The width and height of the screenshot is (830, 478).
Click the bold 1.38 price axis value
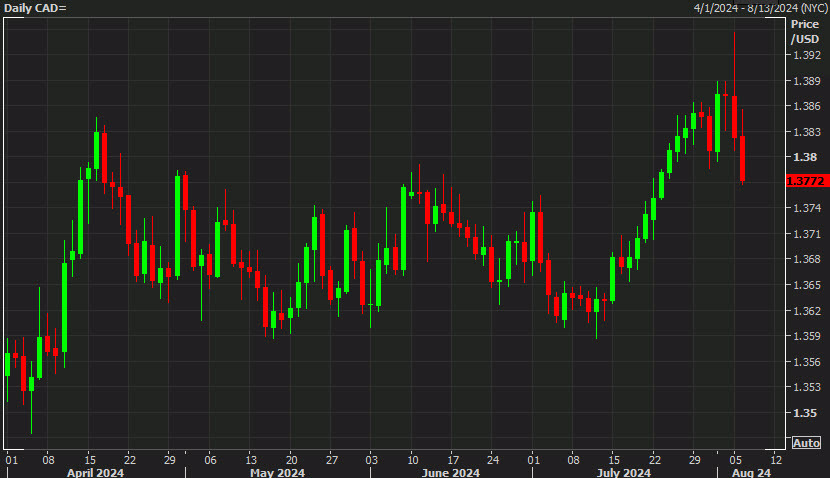click(805, 157)
